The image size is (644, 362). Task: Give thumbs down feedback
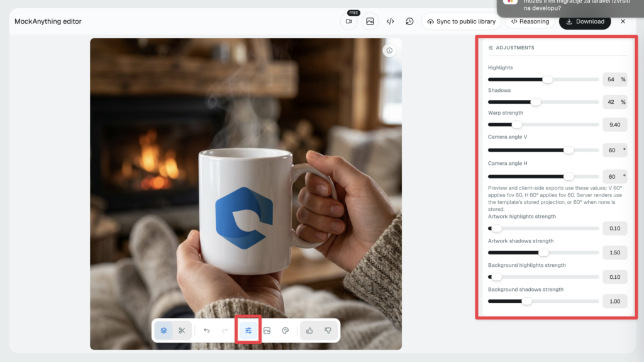click(x=328, y=331)
